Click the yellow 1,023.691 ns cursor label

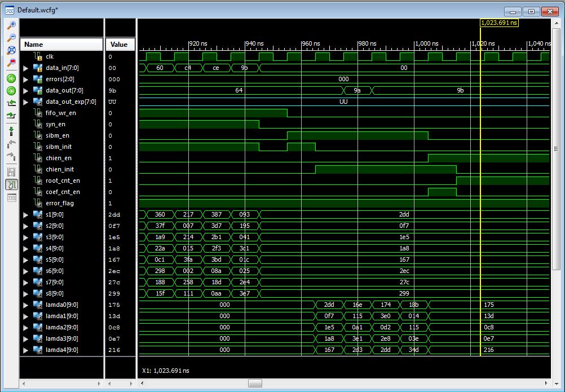[x=499, y=23]
